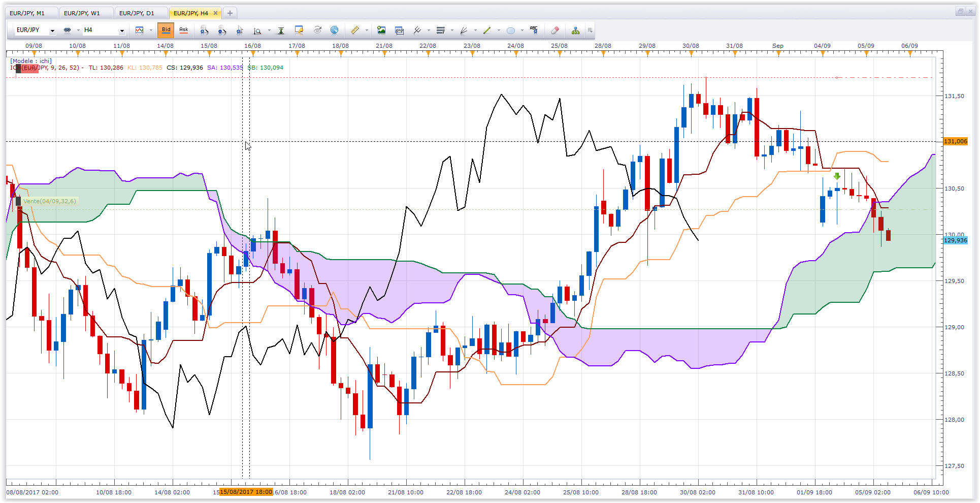Screen dimensions: 980x503
Task: Toggle the Bid price button
Action: (166, 30)
